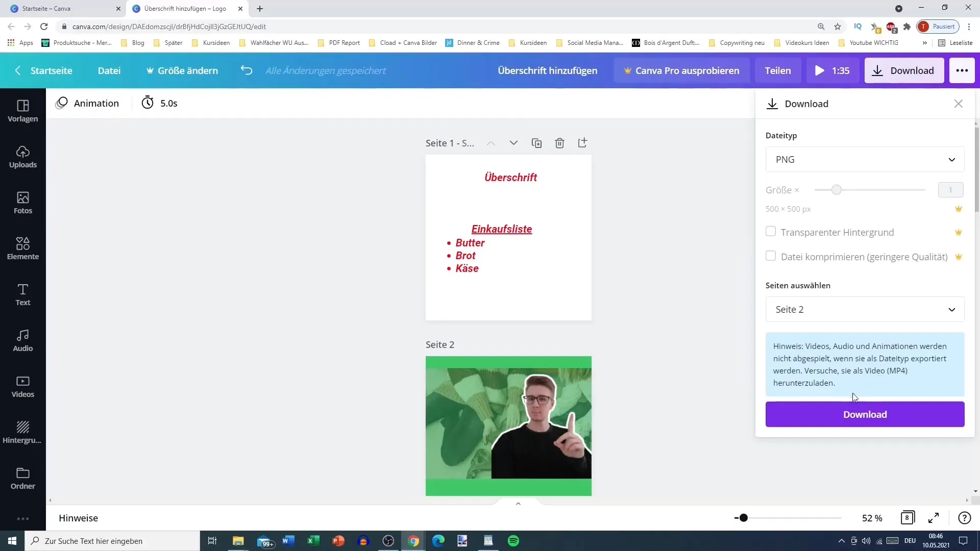Image resolution: width=980 pixels, height=551 pixels.
Task: Click the Canva Pro ausprobieren link
Action: click(x=681, y=70)
